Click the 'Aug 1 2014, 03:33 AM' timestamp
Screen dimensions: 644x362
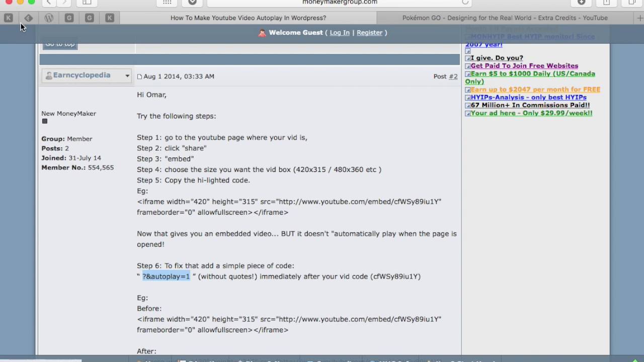tap(179, 76)
